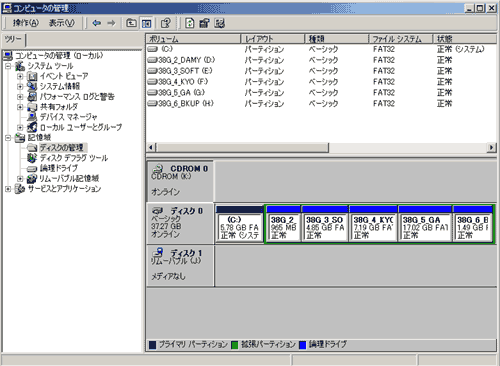The width and height of the screenshot is (500, 366).
Task: Select the システム情報 icon
Action: point(32,86)
